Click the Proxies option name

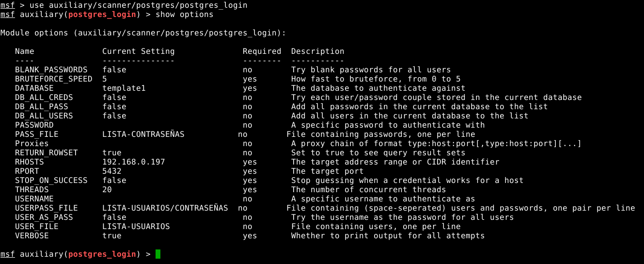[32, 144]
